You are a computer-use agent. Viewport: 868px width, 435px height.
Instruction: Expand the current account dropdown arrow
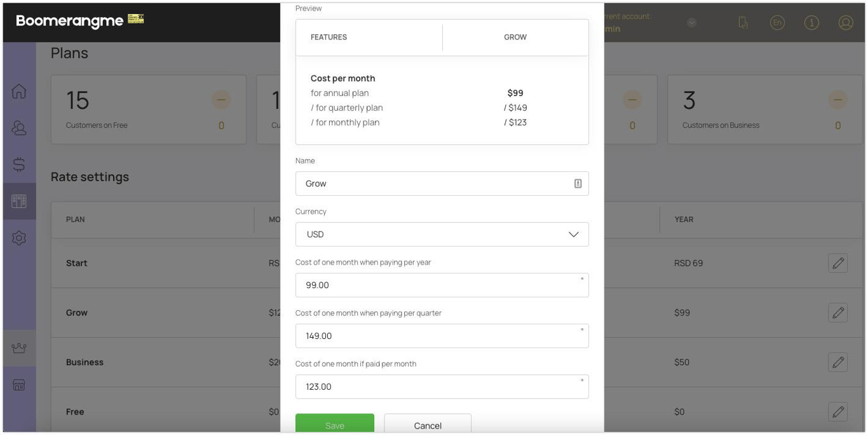click(692, 23)
